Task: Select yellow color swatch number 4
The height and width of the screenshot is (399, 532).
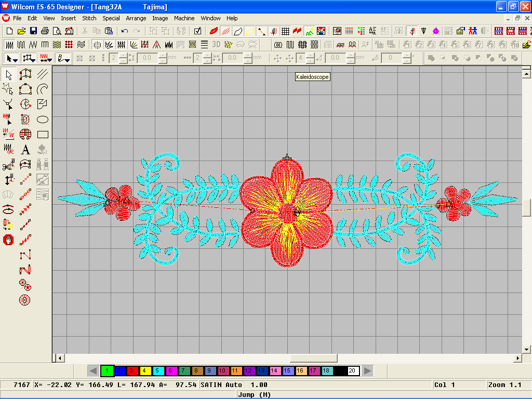Action: tap(145, 370)
